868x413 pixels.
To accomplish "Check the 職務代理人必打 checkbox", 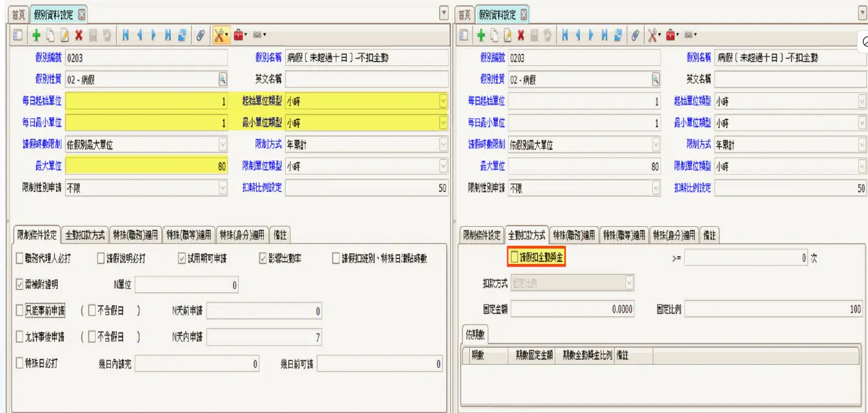I will click(x=20, y=258).
